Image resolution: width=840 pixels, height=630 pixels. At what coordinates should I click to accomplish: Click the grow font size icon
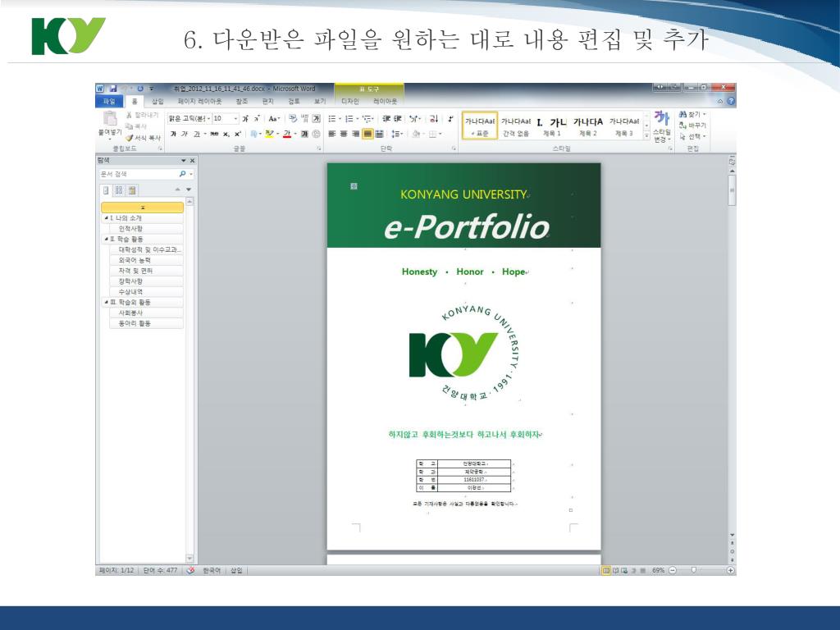click(244, 118)
